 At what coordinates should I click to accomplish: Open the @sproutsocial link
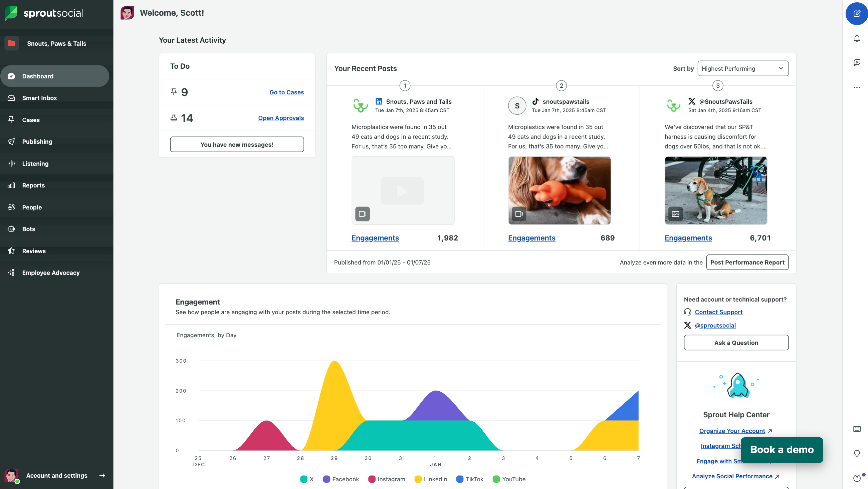point(715,325)
